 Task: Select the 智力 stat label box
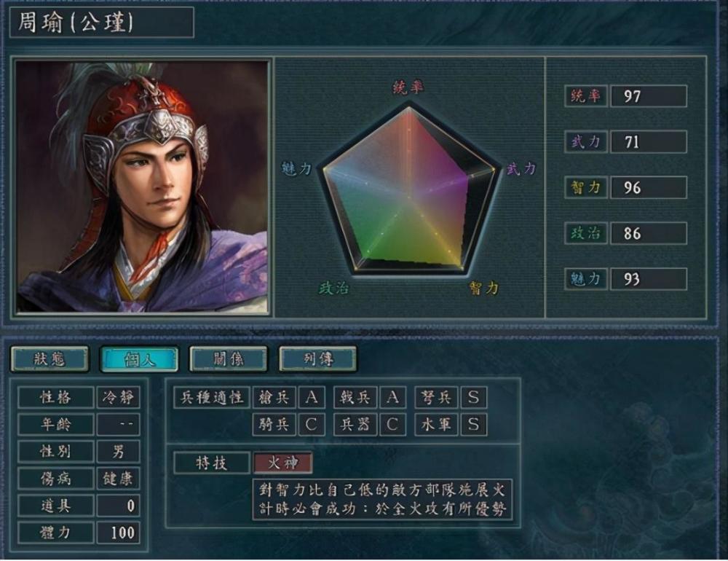tap(586, 187)
